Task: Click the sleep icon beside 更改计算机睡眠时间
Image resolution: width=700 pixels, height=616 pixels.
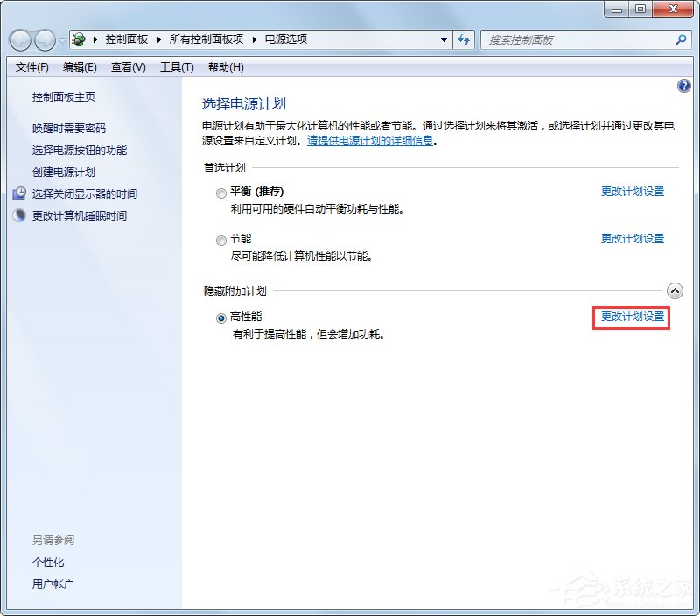Action: point(19,215)
